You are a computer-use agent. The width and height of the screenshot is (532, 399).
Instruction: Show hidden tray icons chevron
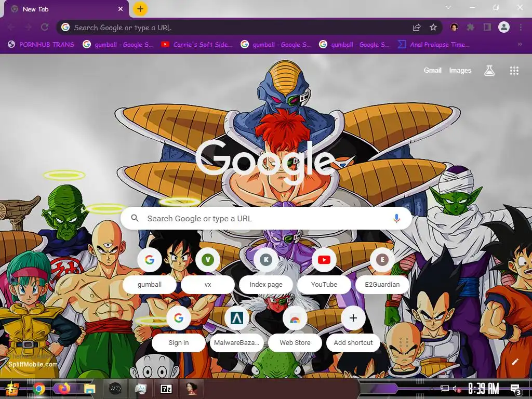[432, 389]
